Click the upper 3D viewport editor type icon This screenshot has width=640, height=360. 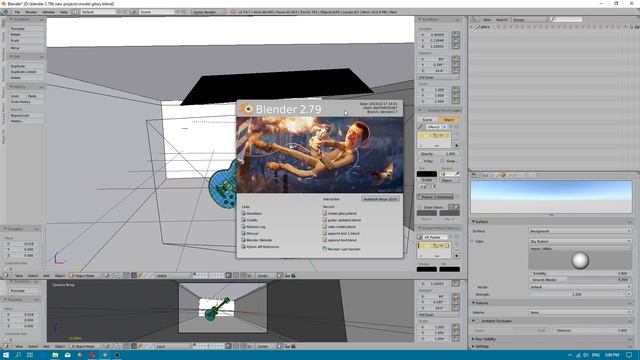click(7, 276)
